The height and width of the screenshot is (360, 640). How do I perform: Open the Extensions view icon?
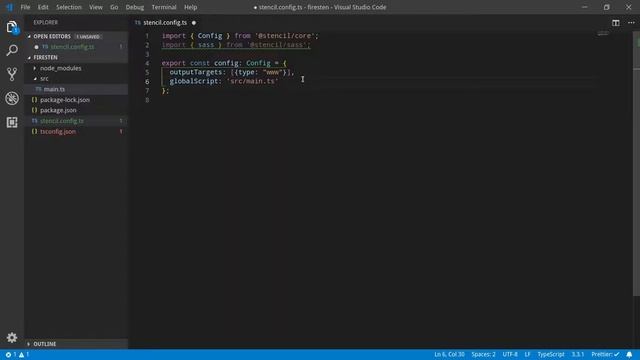12,122
